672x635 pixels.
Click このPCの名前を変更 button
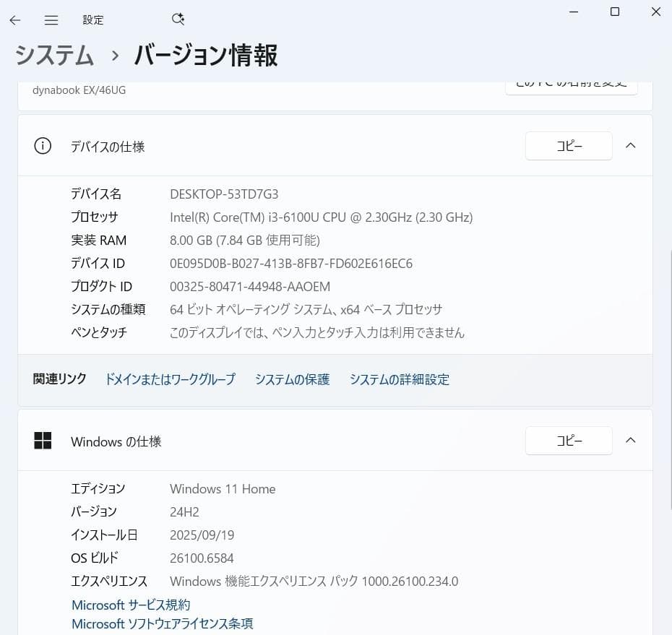[572, 85]
